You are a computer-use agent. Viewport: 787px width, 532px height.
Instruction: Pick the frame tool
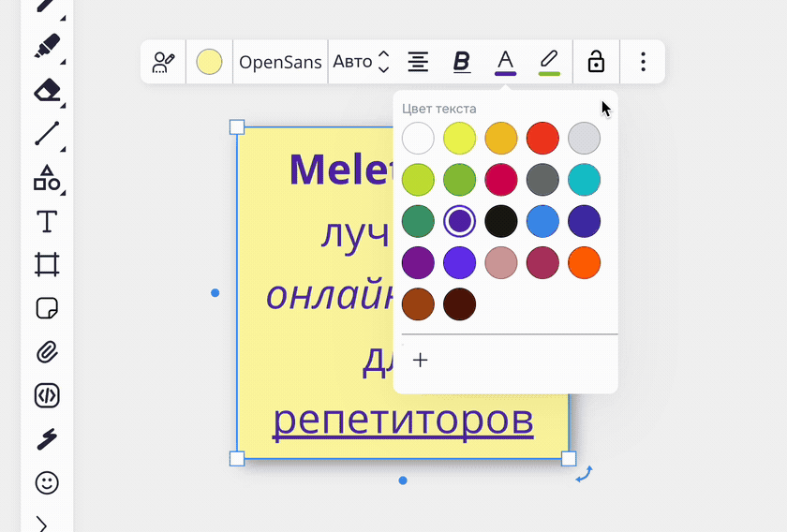47,264
